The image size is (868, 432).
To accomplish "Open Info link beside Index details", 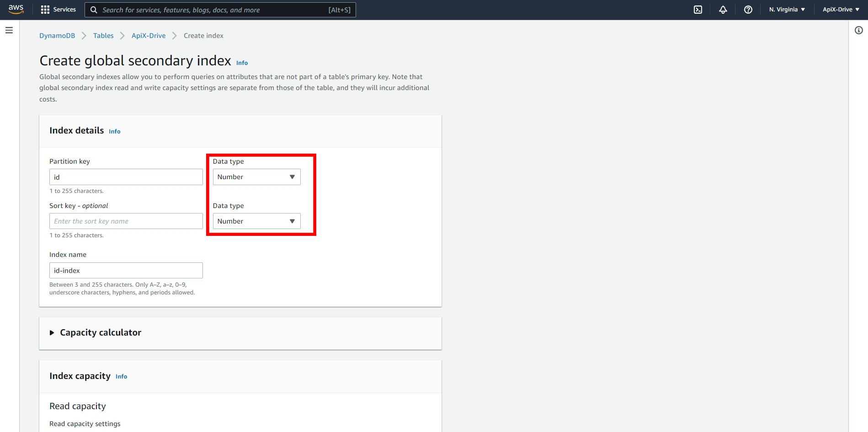I will (115, 132).
